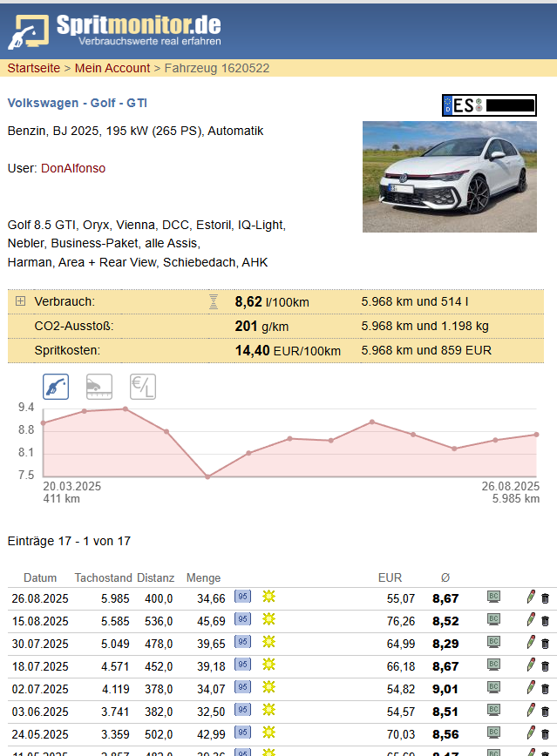Open the white Golf GTI photo

click(x=450, y=177)
